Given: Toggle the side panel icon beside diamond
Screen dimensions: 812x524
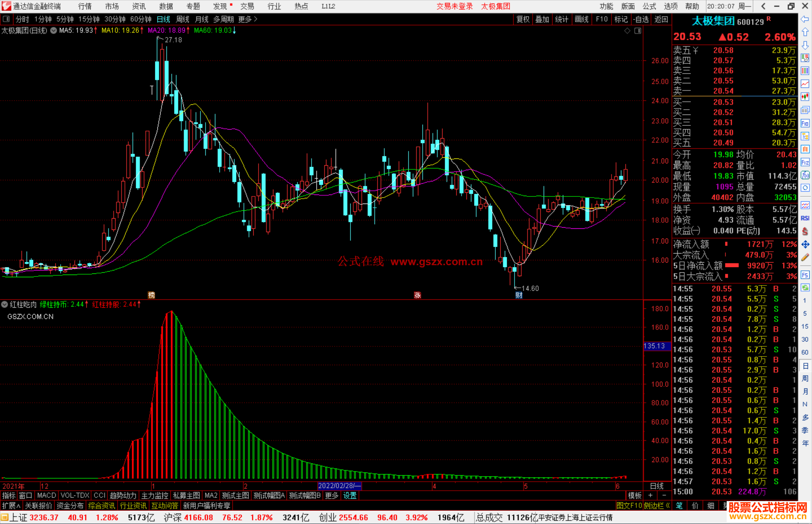Looking at the screenshot, I should 638,31.
